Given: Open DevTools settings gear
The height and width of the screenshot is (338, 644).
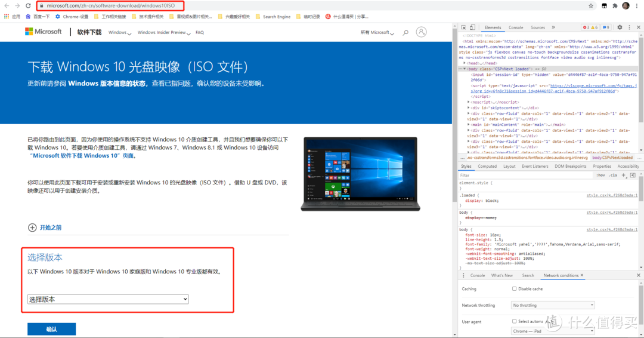Looking at the screenshot, I should (620, 27).
